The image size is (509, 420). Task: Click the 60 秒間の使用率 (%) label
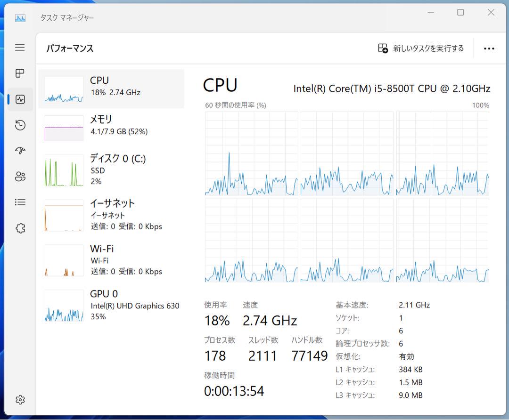click(x=236, y=105)
